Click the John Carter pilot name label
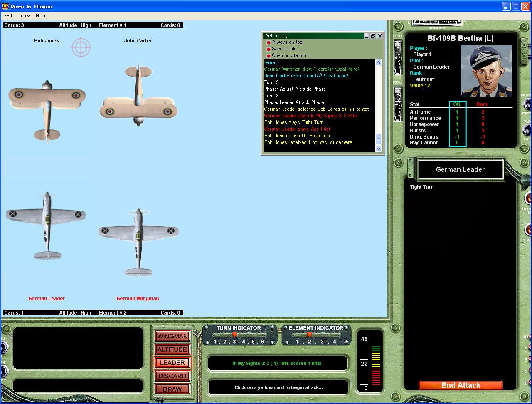This screenshot has width=532, height=404. pos(138,41)
